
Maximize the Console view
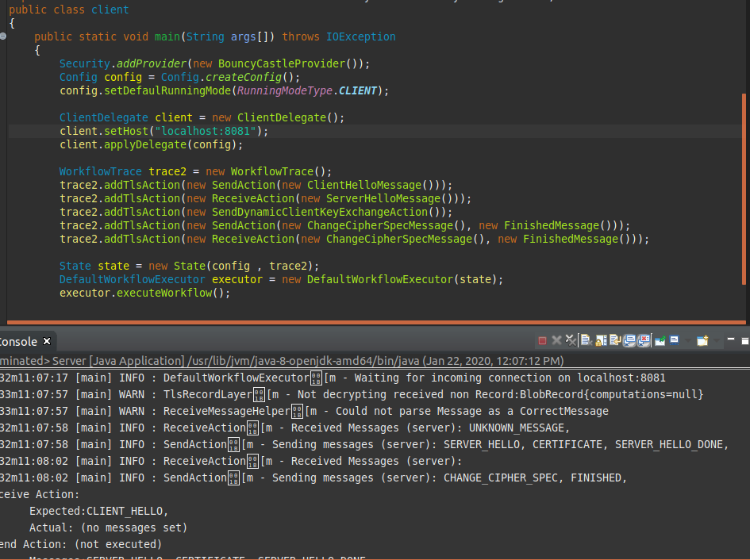[745, 341]
